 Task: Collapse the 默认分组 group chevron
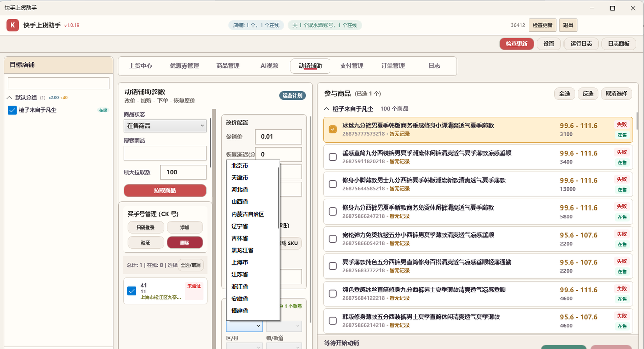(10, 98)
